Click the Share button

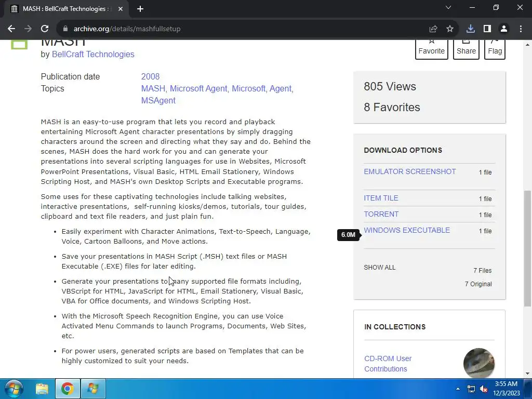[x=466, y=49]
